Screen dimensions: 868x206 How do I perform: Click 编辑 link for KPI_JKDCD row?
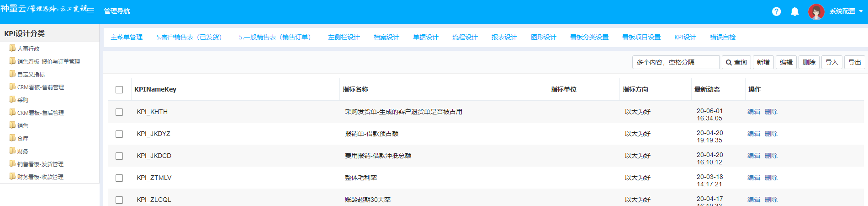click(x=753, y=156)
